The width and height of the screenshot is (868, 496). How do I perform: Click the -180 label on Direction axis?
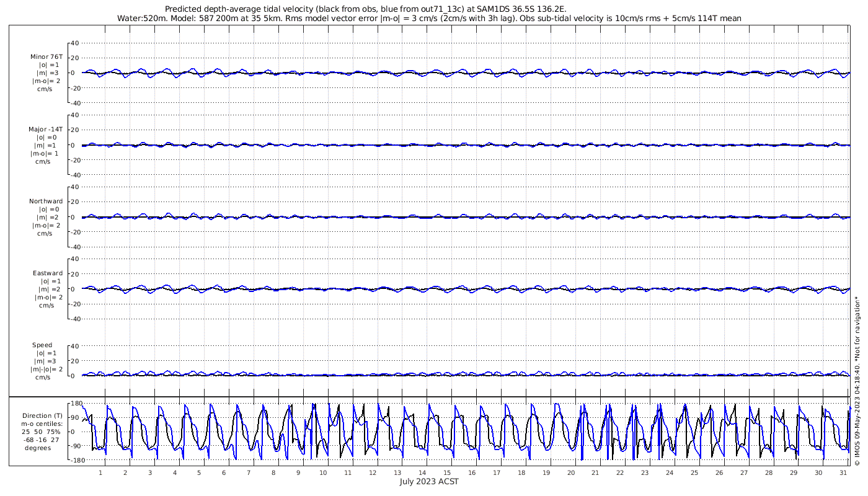75,461
